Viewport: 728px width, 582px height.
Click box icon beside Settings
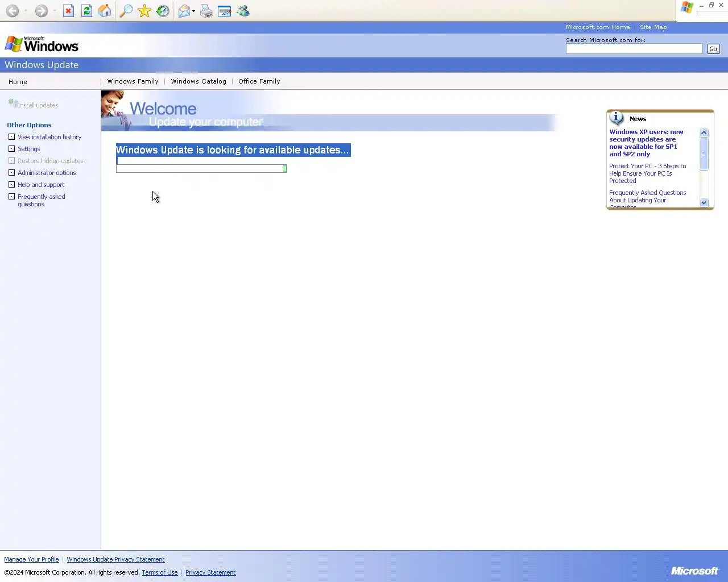coord(11,148)
